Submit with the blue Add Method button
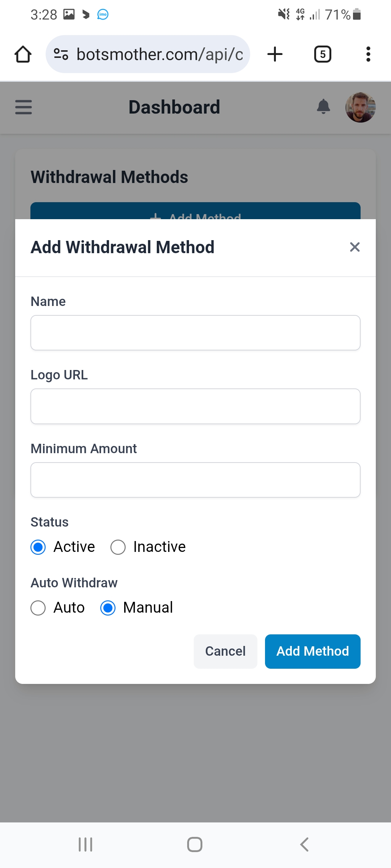Image resolution: width=391 pixels, height=868 pixels. (x=312, y=651)
